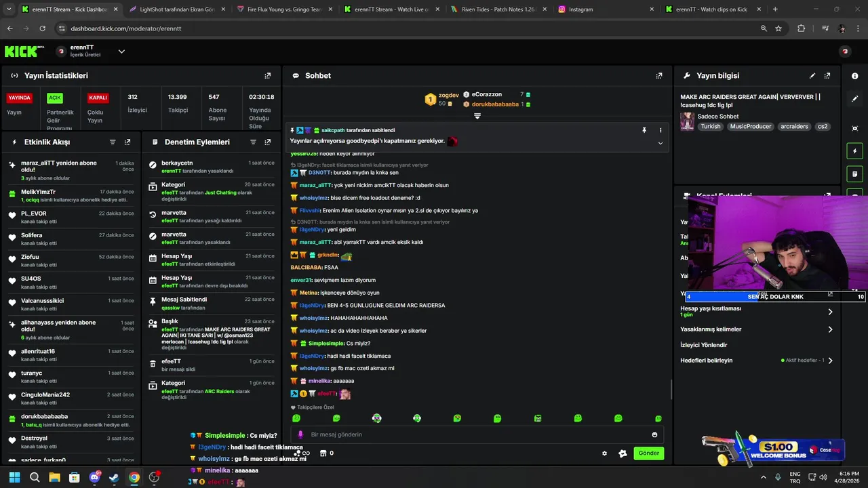Image resolution: width=868 pixels, height=488 pixels.
Task: Click the purple microphone icon in the message box
Action: click(x=300, y=434)
